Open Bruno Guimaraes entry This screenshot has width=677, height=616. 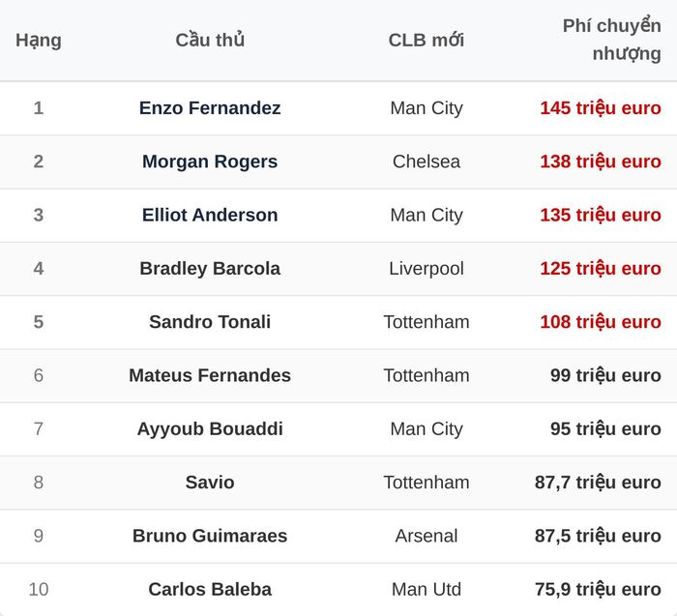[210, 536]
